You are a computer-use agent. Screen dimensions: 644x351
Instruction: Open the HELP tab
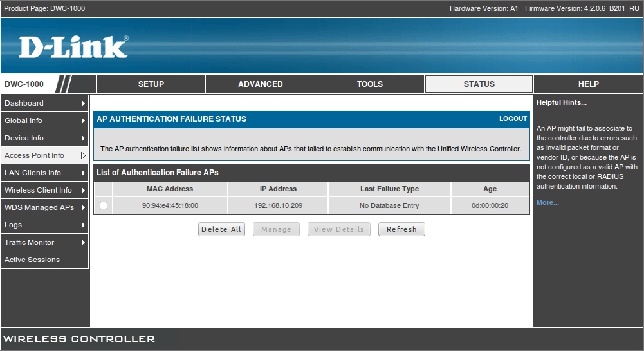point(588,84)
